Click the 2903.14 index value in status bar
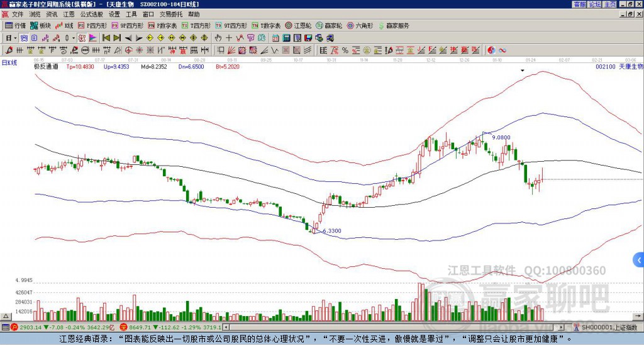This screenshot has width=644, height=345. [31, 327]
